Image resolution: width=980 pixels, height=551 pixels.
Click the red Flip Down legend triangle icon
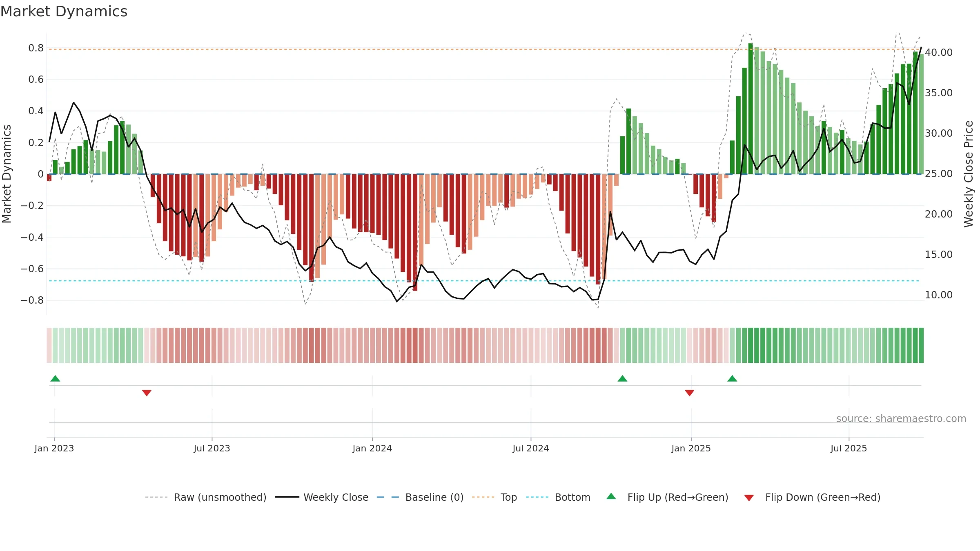click(749, 498)
